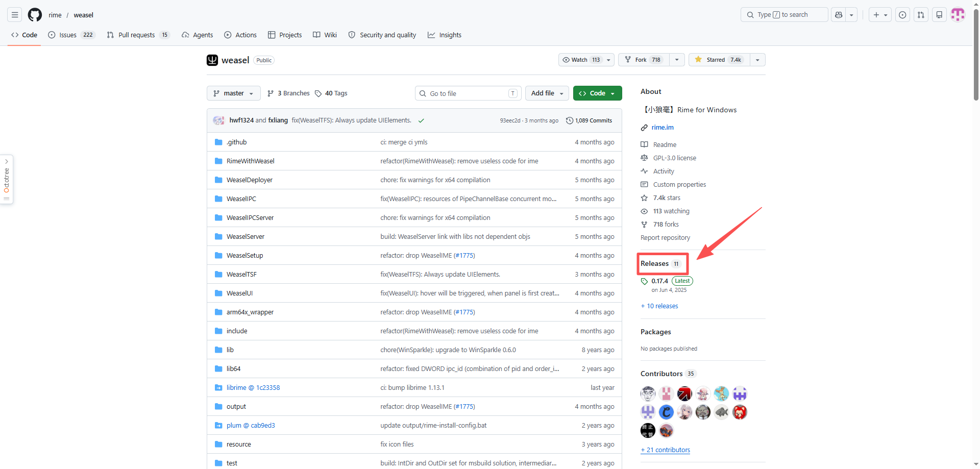Open the RimeWithWeasel folder

click(x=251, y=161)
